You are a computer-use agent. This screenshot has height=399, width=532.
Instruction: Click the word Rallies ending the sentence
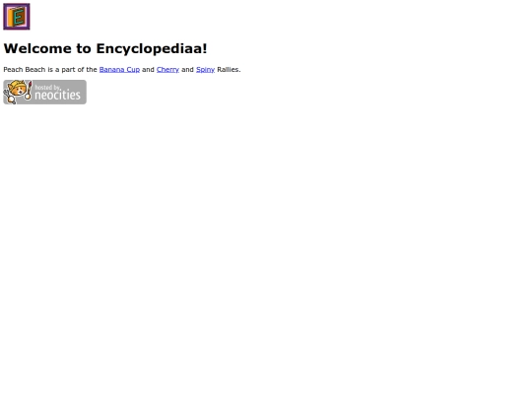(229, 70)
